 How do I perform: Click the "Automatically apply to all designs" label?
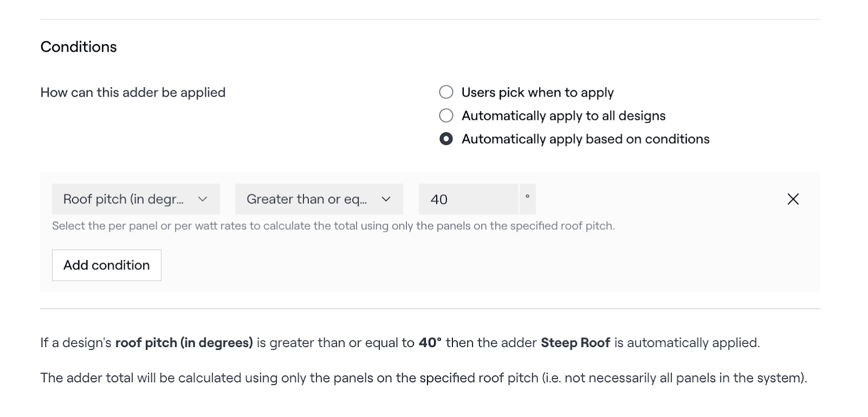pyautogui.click(x=563, y=116)
